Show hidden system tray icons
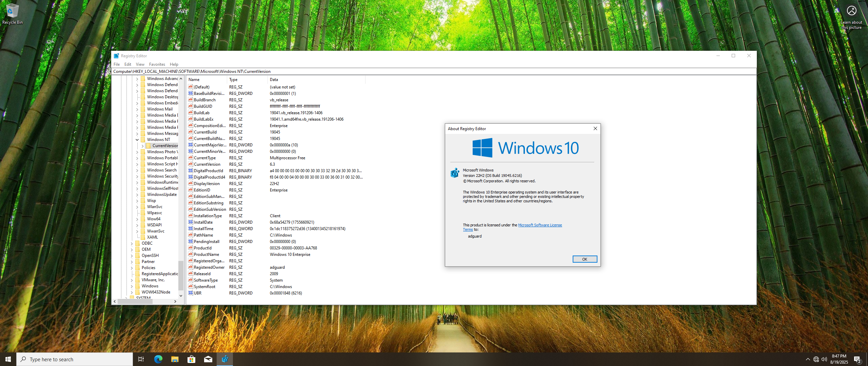The height and width of the screenshot is (366, 868). click(808, 359)
